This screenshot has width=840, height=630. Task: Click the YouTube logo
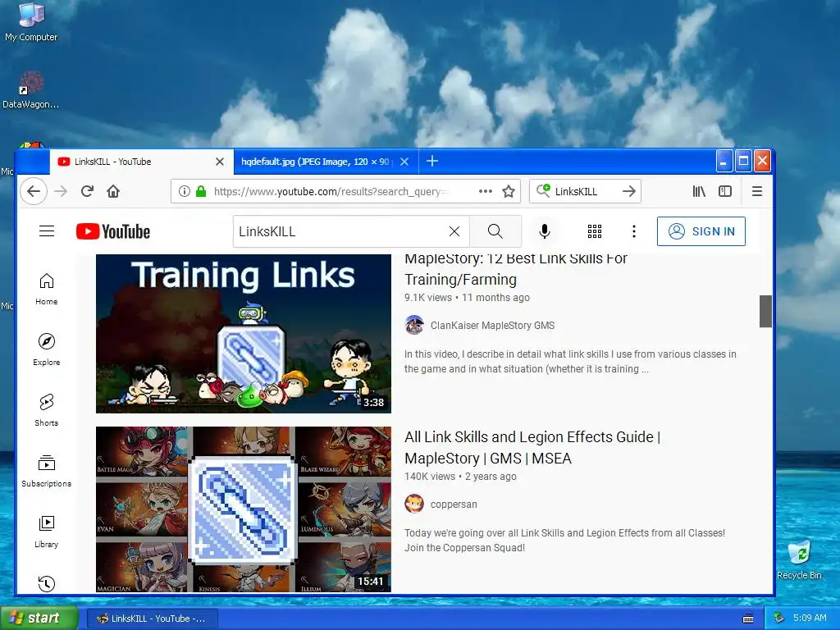coord(113,231)
